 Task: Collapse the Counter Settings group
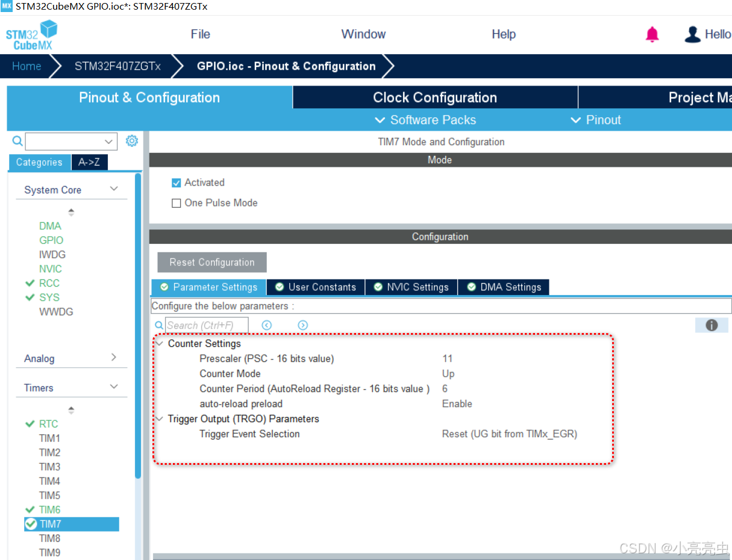(159, 343)
